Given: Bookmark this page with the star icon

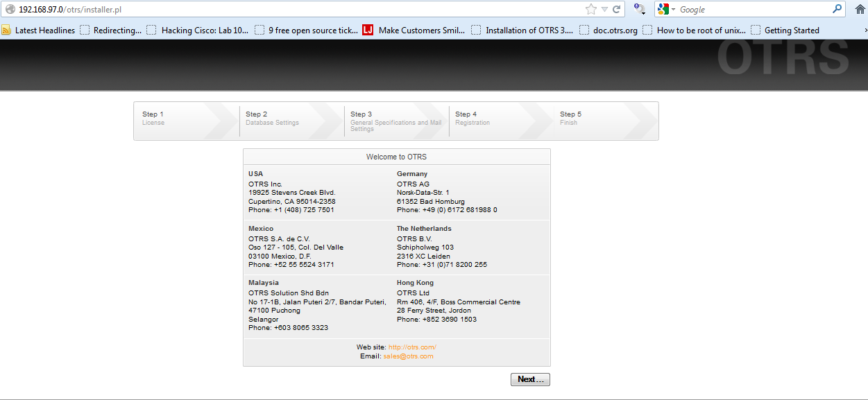Looking at the screenshot, I should (591, 10).
